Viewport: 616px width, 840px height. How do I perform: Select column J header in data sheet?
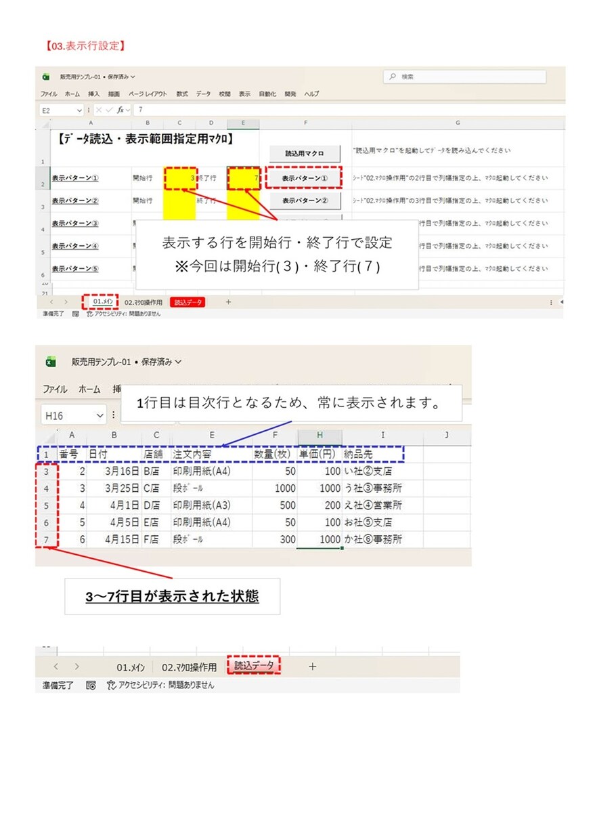click(447, 436)
